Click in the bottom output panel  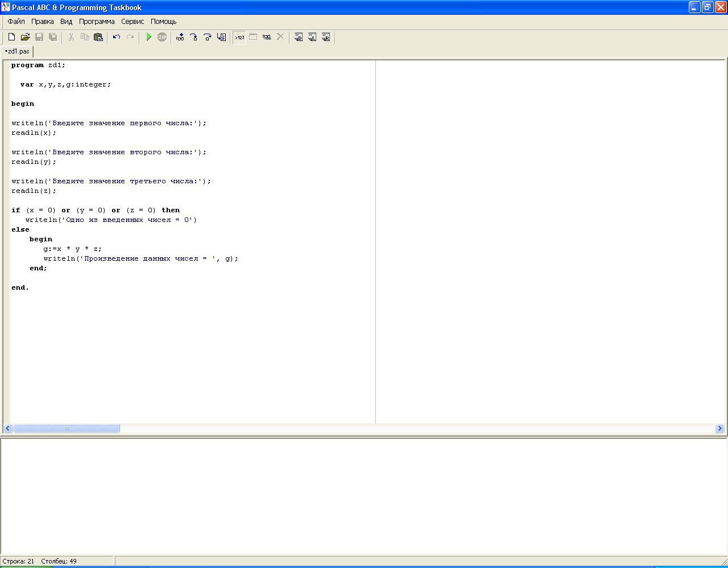(364, 495)
